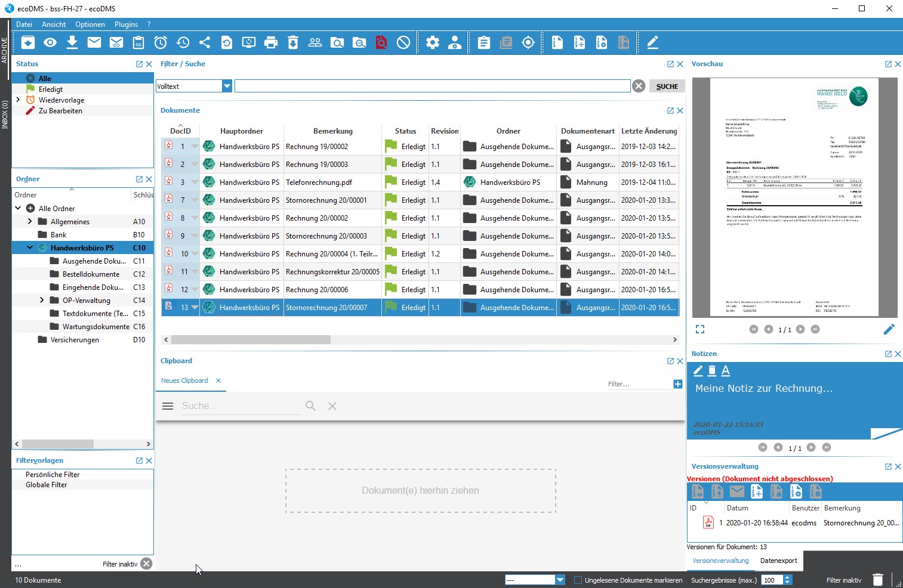
Task: Clear filter with 'Filter inaktiv' X button
Action: 146,564
